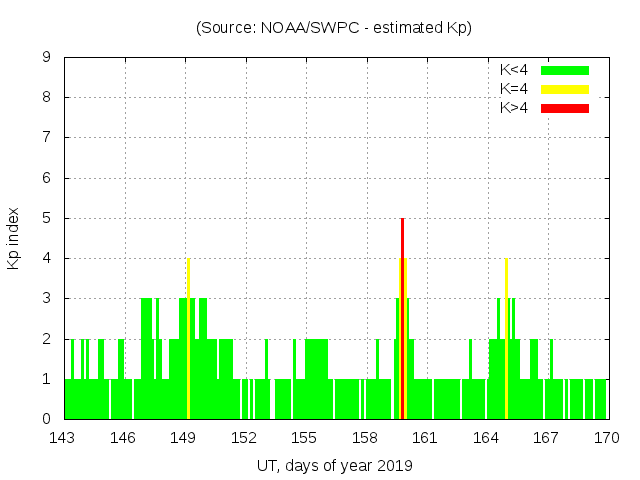640x480 pixels.
Task: Click the NOAA/SWPC source title text
Action: coord(334,28)
